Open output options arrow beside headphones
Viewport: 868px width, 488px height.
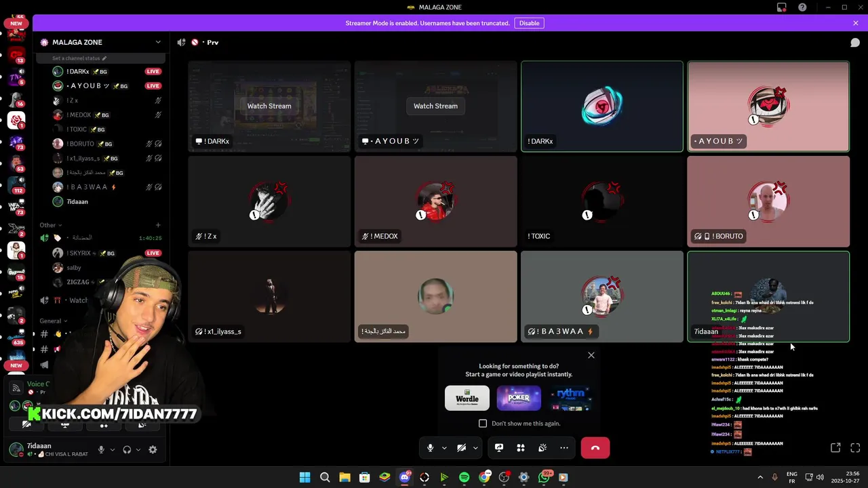coord(138,449)
